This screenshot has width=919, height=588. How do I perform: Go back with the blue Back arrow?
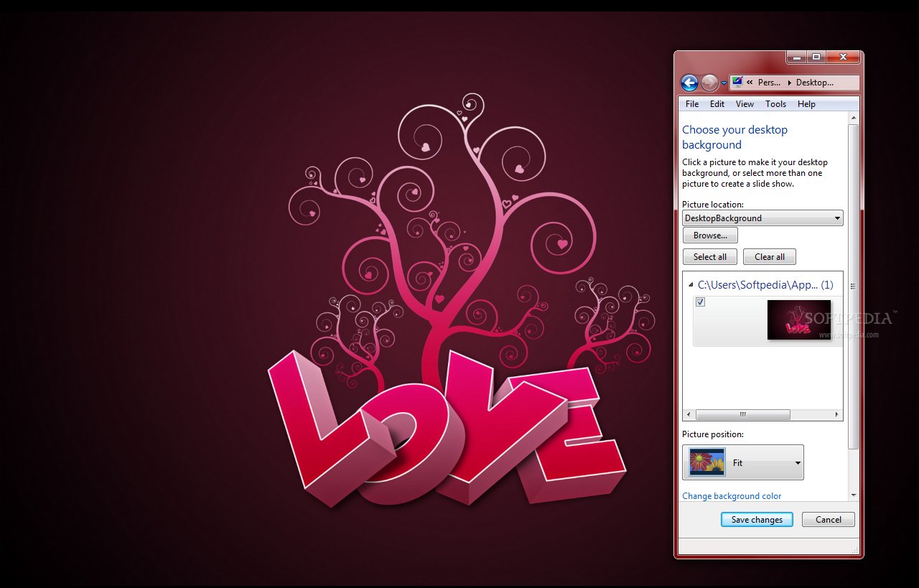tap(689, 83)
